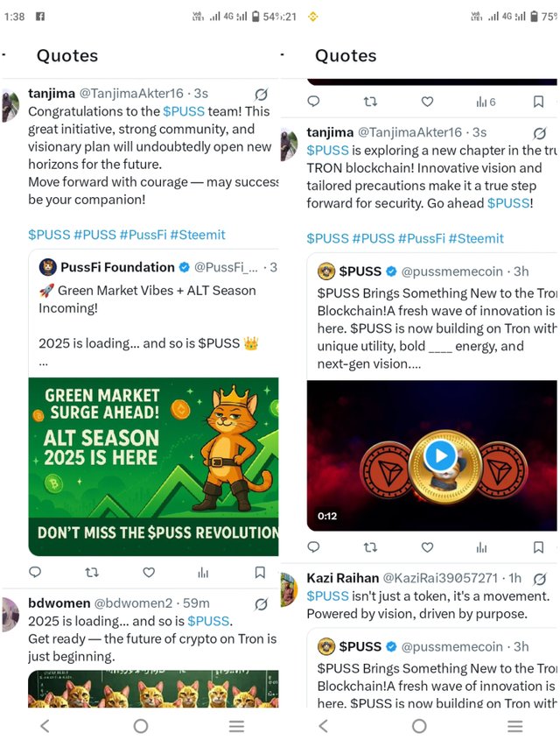
Task: Bookmark the post with the green cat image
Action: 260,572
